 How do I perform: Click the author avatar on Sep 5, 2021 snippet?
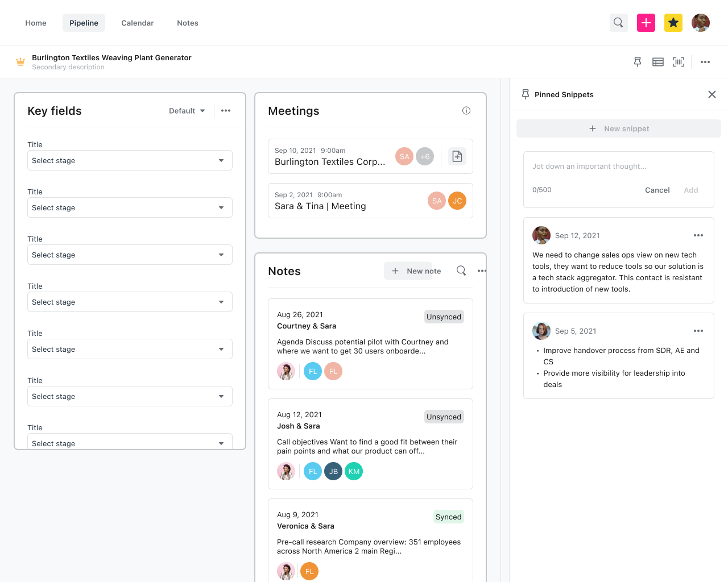[541, 331]
